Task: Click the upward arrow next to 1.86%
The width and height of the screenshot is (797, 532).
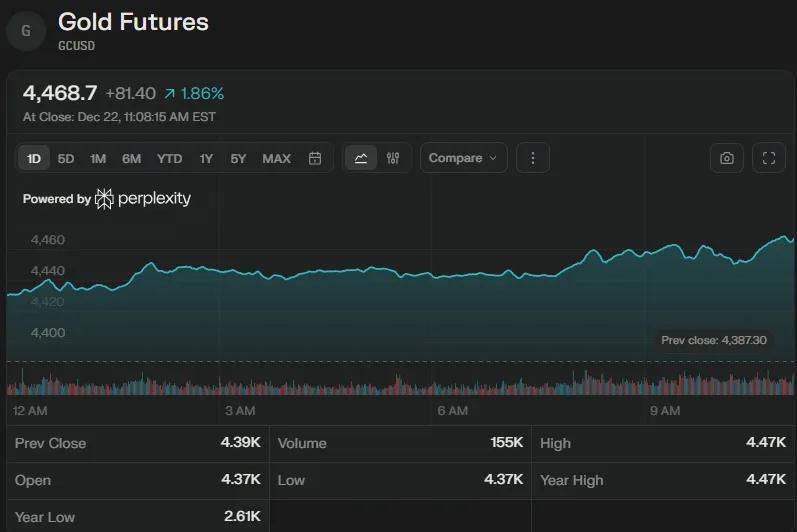Action: point(170,93)
